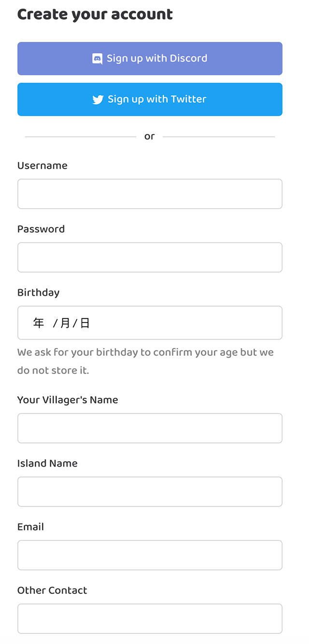Select the day (日) segment in Birthday
The image size is (309, 644).
click(x=85, y=323)
